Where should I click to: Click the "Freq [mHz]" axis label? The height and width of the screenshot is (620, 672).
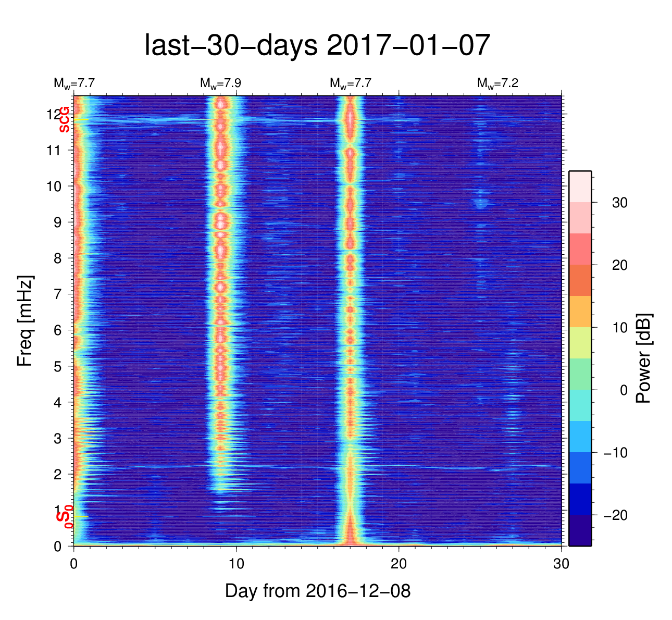(x=25, y=321)
